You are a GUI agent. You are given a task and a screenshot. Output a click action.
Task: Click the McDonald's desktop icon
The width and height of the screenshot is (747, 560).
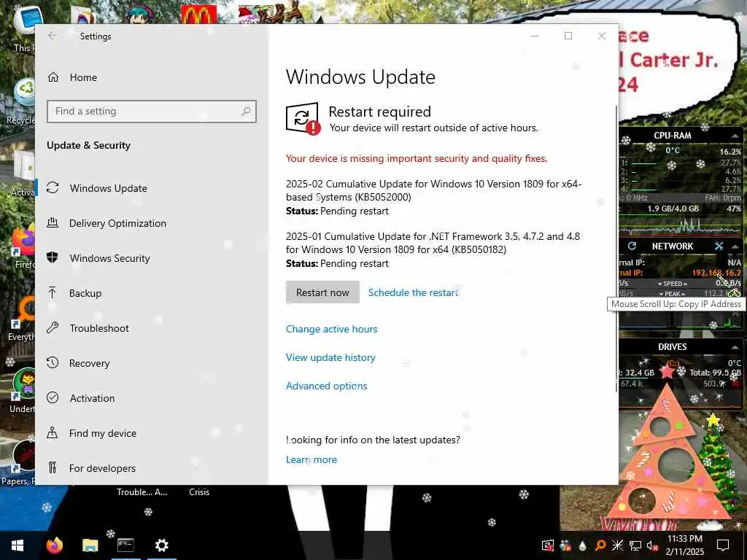[x=198, y=14]
